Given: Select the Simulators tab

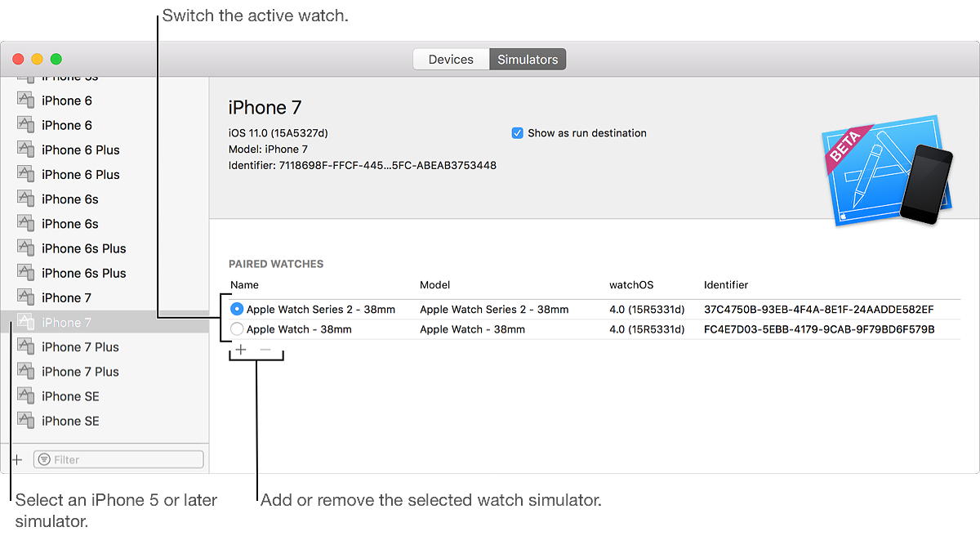Looking at the screenshot, I should (528, 60).
